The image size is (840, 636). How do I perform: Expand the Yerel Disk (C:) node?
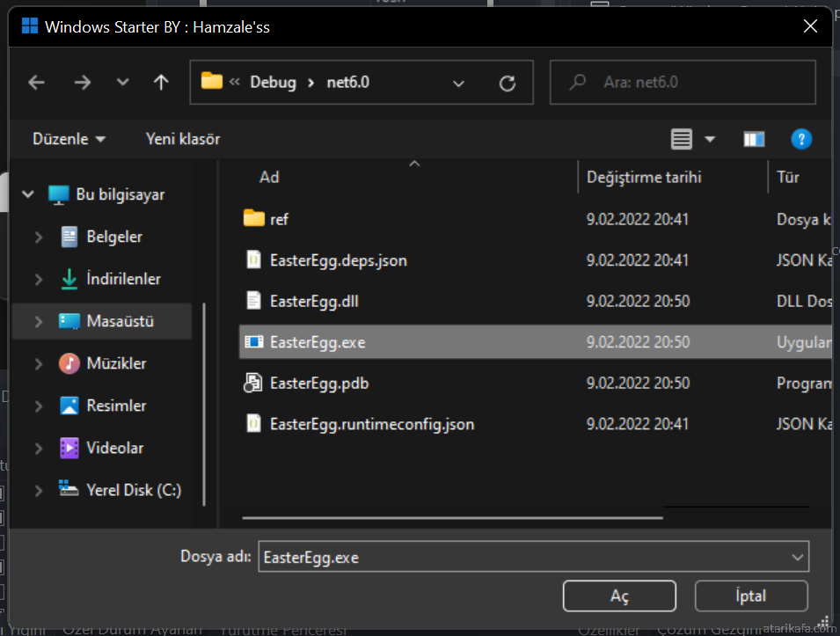tap(39, 490)
